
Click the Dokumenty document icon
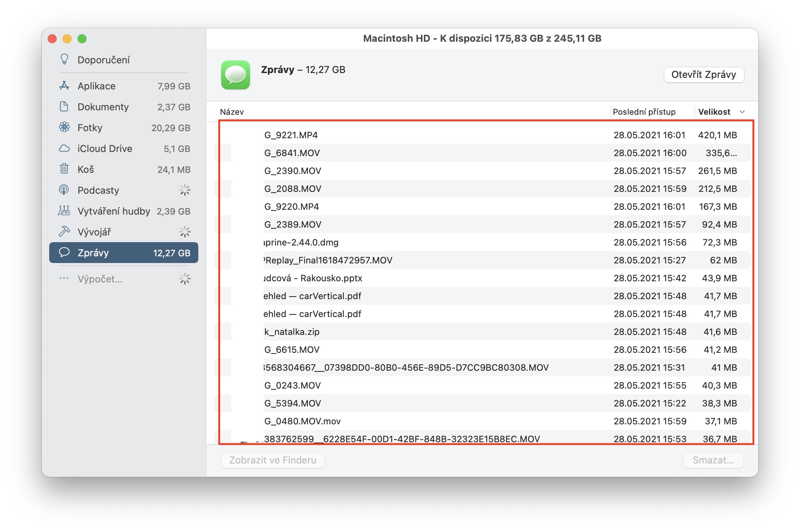click(x=64, y=107)
